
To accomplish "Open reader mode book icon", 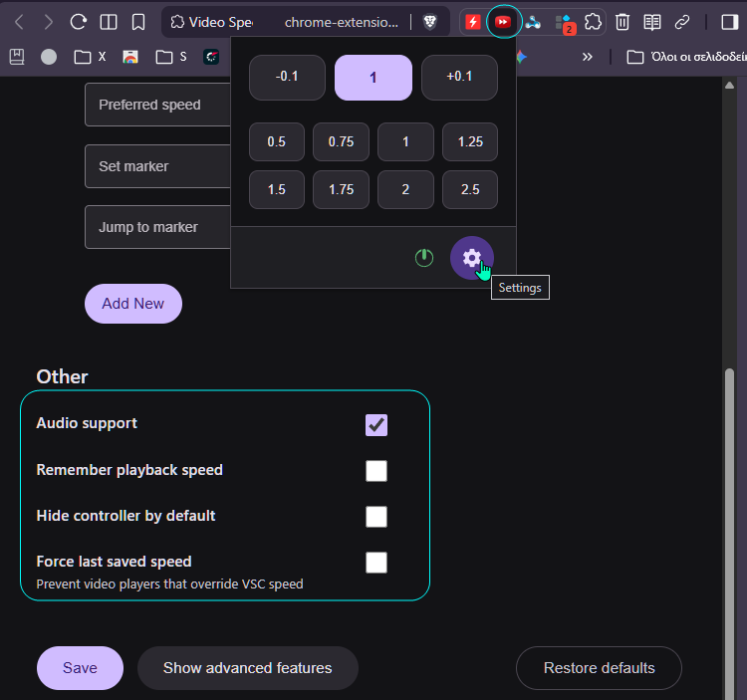I will (x=651, y=22).
